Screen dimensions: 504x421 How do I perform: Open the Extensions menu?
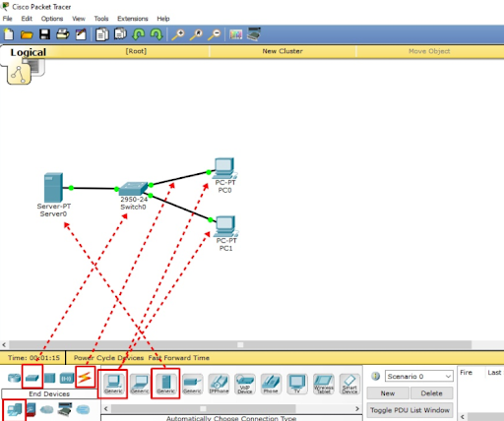[133, 19]
